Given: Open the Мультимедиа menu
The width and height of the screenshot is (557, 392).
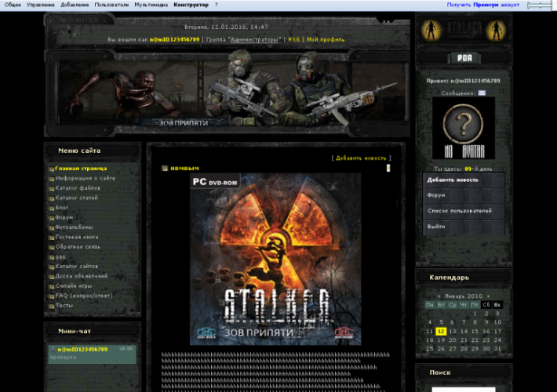Looking at the screenshot, I should (x=151, y=5).
